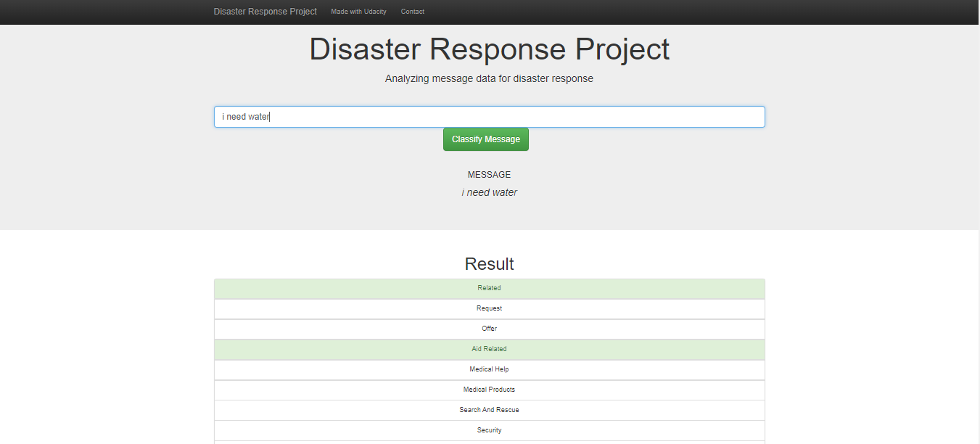Screen dimensions: 980x444
Task: Click the Classify Message button
Action: tap(485, 139)
